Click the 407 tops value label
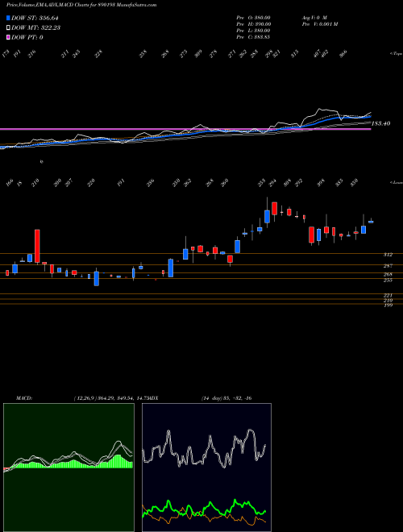The height and width of the screenshot is (532, 403). pos(317,54)
